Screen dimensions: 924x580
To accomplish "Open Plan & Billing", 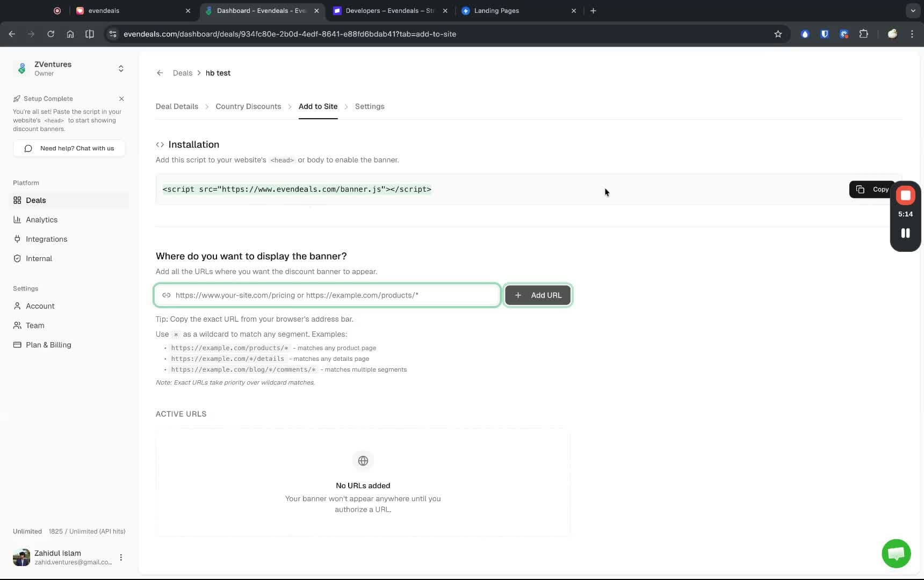I will point(48,345).
